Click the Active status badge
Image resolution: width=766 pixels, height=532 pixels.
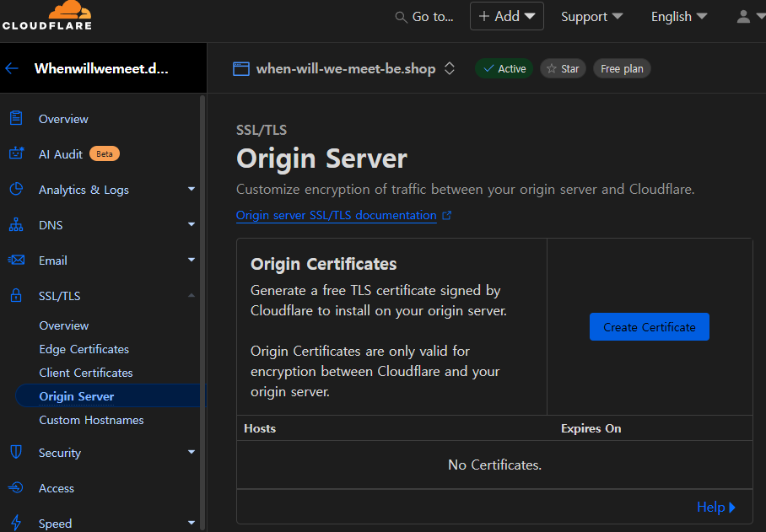tap(504, 69)
